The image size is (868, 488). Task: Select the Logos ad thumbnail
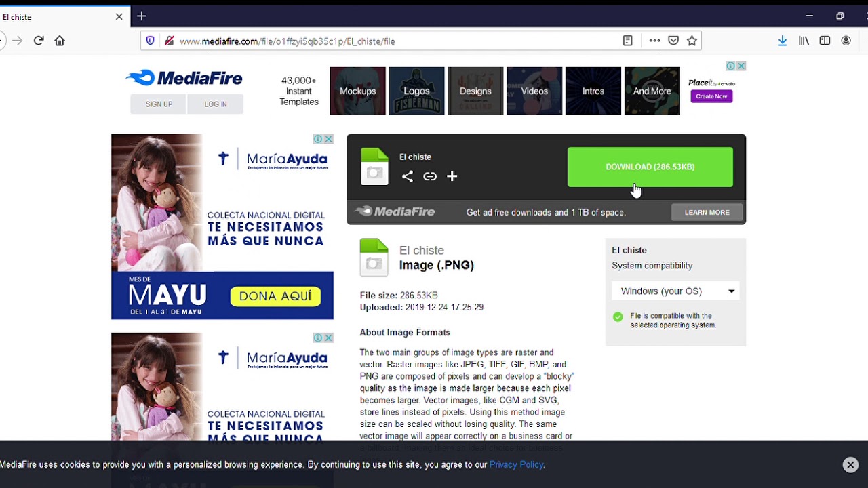[416, 91]
